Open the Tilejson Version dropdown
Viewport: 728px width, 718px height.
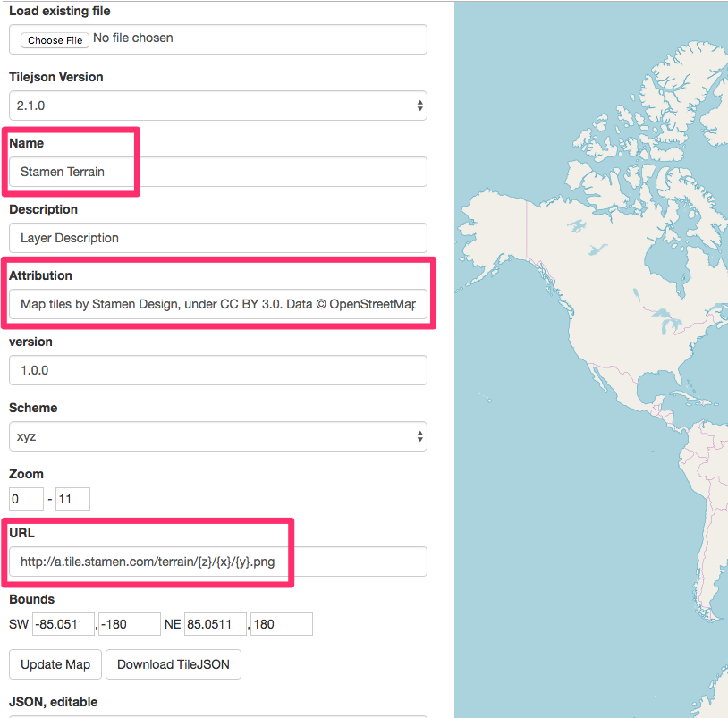pos(217,106)
